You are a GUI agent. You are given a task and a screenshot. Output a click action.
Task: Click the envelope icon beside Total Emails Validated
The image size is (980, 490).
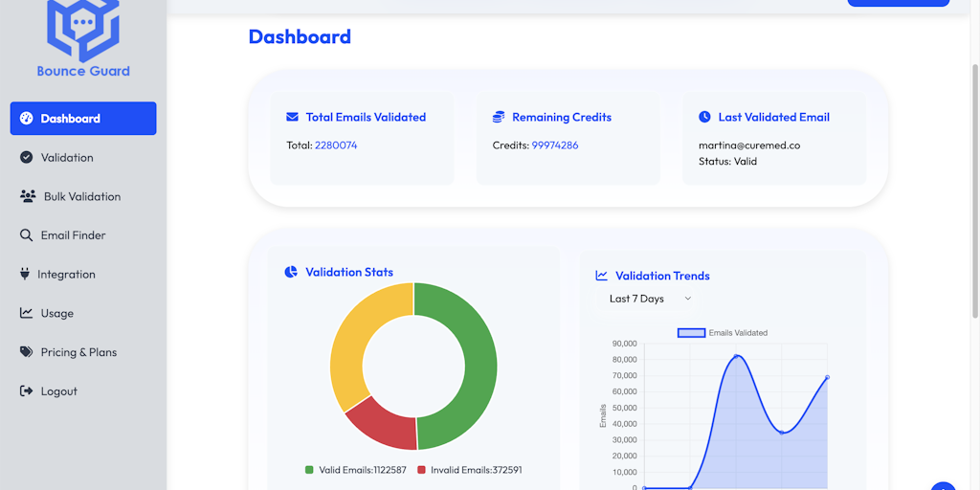coord(292,117)
